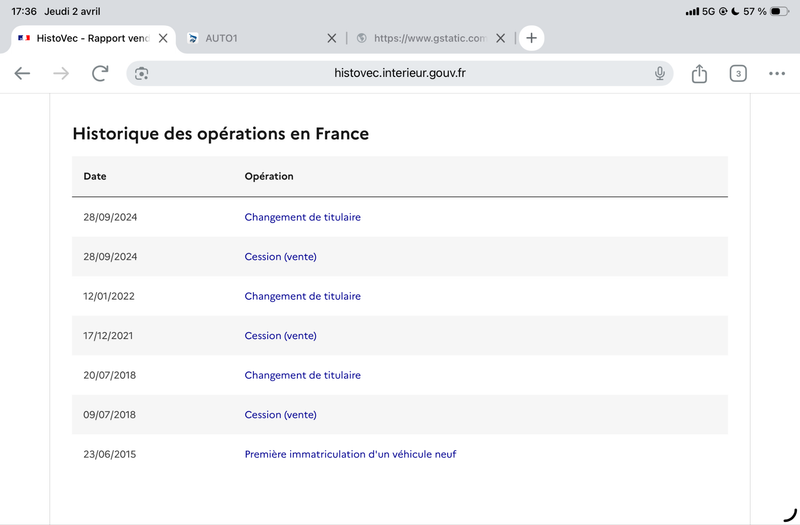The width and height of the screenshot is (800, 525).
Task: Close the HistoVec tab
Action: pyautogui.click(x=163, y=38)
